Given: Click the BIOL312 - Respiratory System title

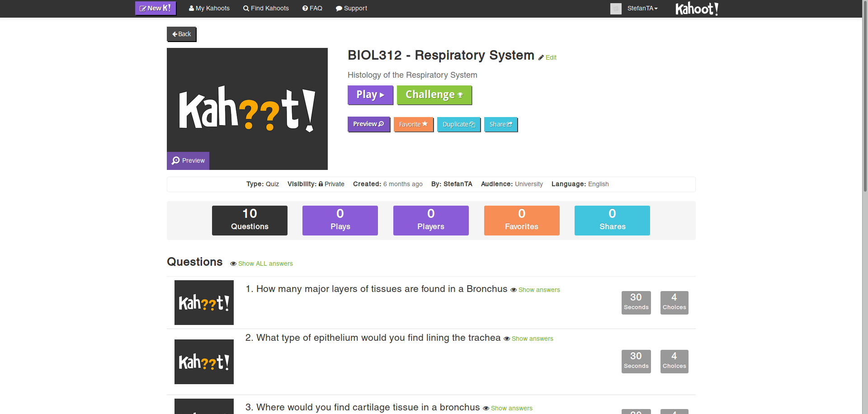Looking at the screenshot, I should pos(441,55).
